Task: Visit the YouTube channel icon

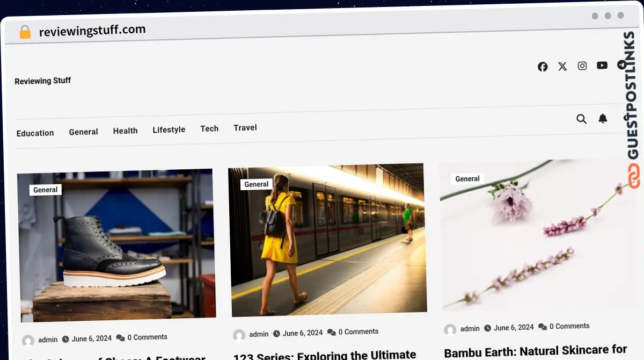Action: [602, 65]
